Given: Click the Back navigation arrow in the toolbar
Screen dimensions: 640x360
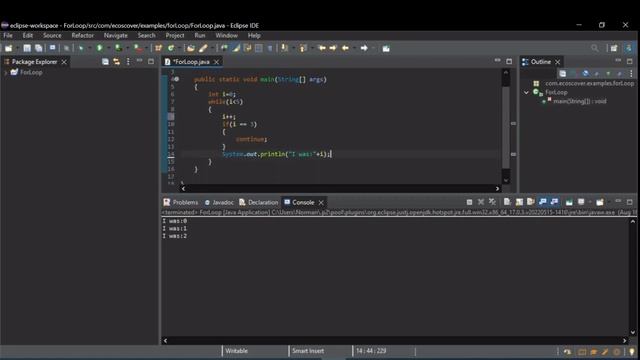Looking at the screenshot, I should click(x=345, y=49).
